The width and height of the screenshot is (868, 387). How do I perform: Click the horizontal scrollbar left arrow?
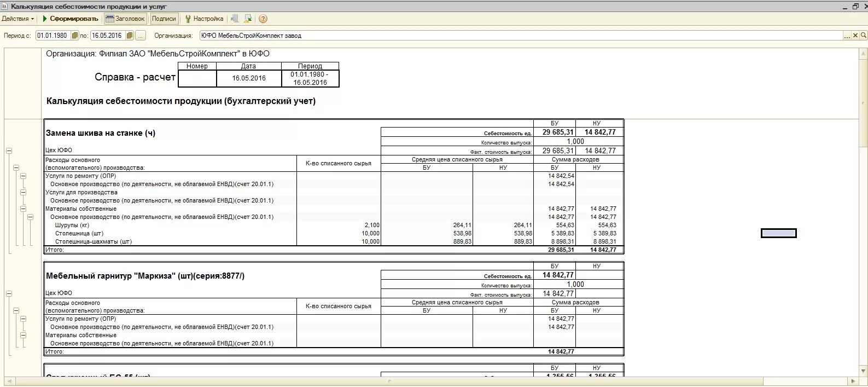9,381
